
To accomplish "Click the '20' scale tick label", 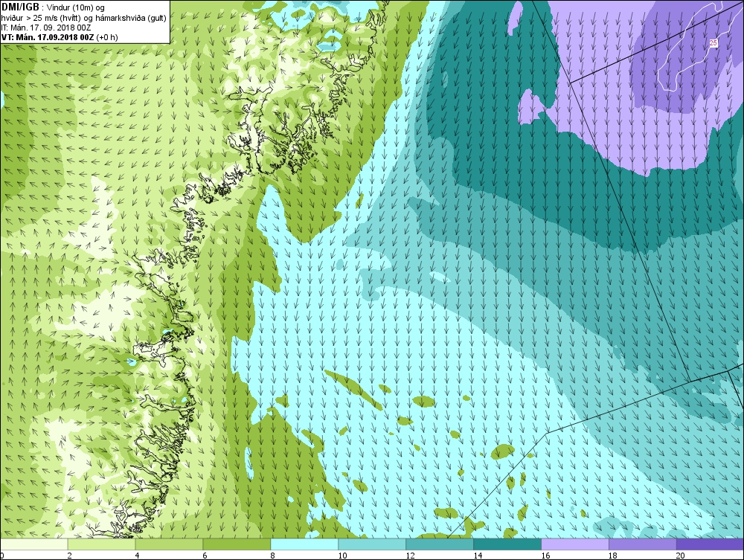I will (681, 556).
